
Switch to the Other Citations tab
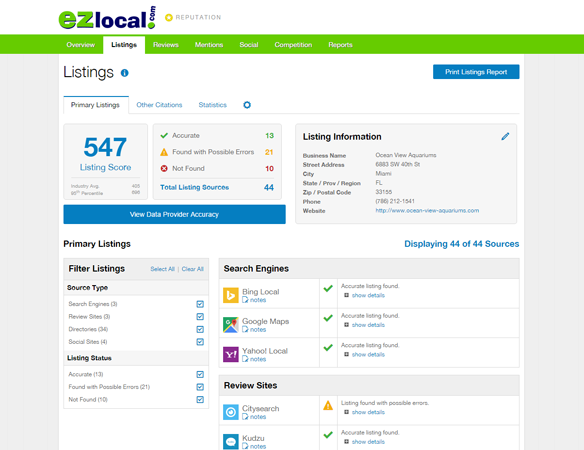159,105
